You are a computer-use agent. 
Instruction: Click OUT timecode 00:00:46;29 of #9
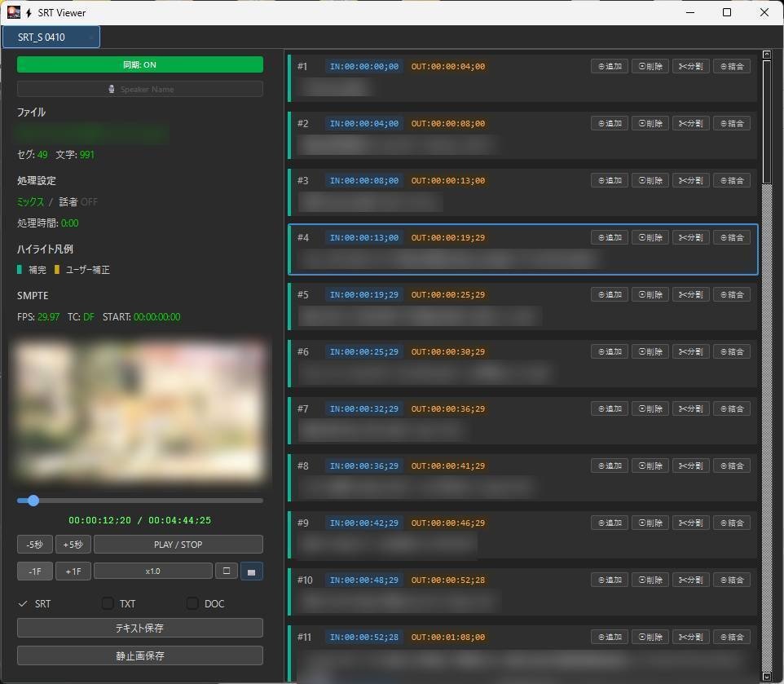(448, 523)
